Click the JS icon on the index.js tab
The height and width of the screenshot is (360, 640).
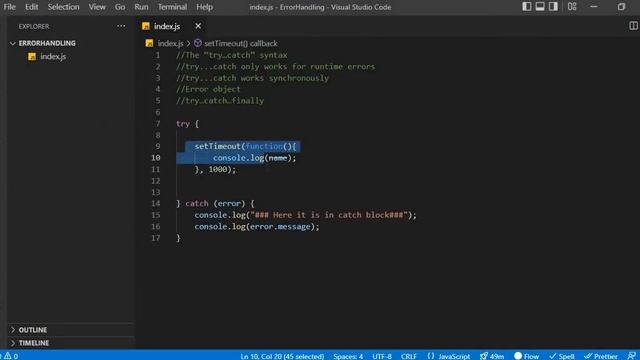pos(146,26)
